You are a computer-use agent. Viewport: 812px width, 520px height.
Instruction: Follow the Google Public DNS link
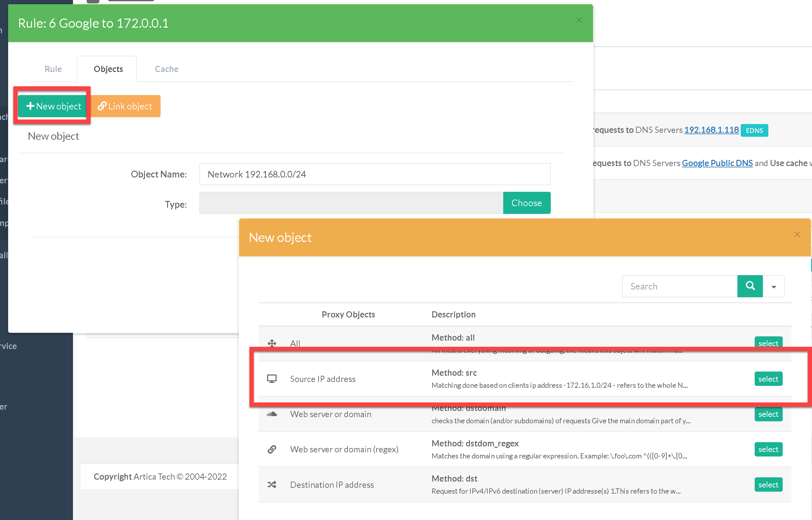point(717,163)
